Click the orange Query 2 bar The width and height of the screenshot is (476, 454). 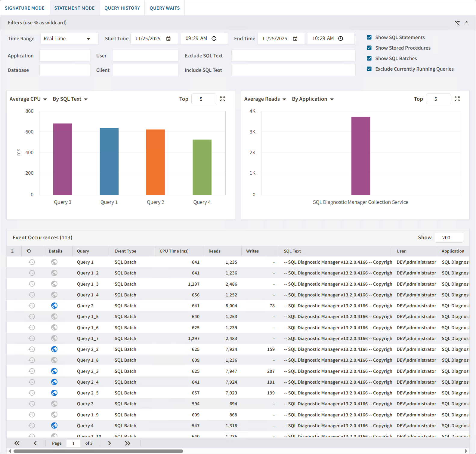point(155,162)
